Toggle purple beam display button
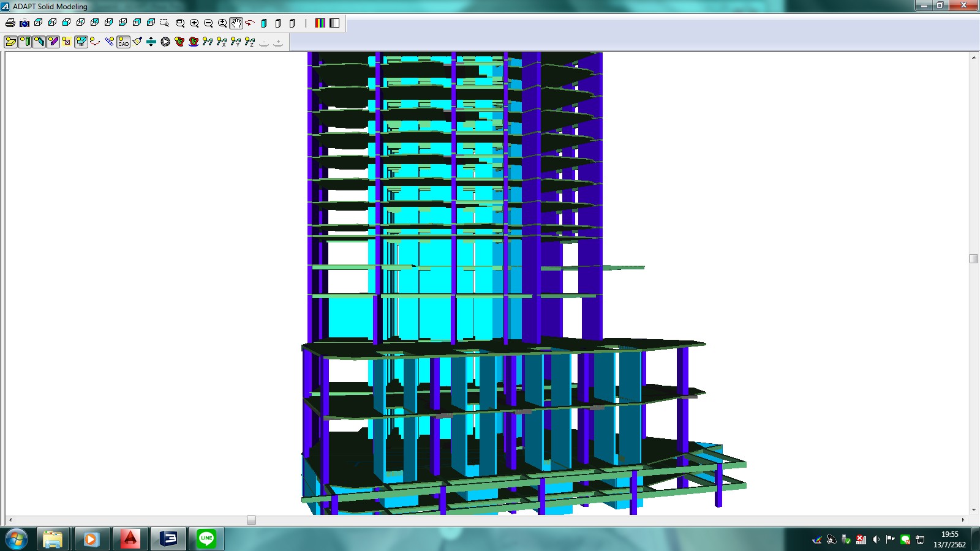The image size is (980, 551). pos(53,42)
